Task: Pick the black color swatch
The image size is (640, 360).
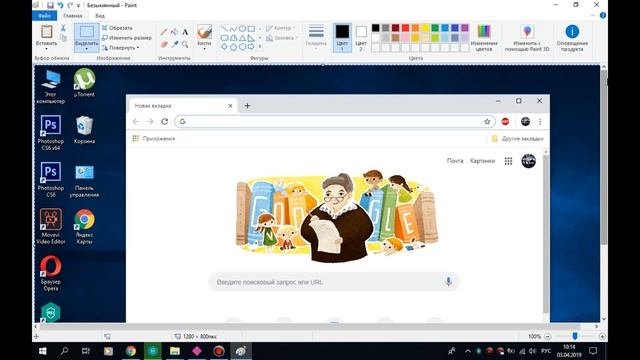Action: click(376, 28)
